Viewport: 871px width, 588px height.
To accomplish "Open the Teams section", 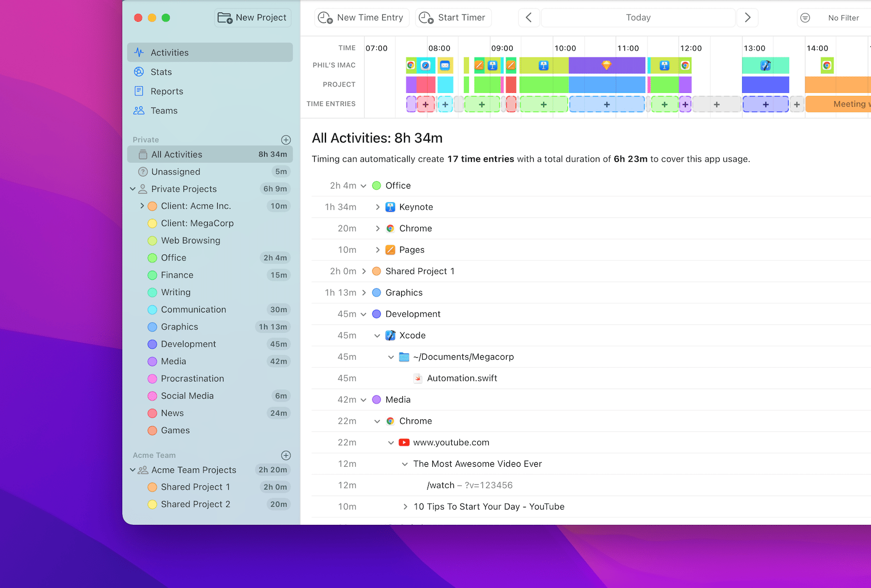I will [x=210, y=111].
